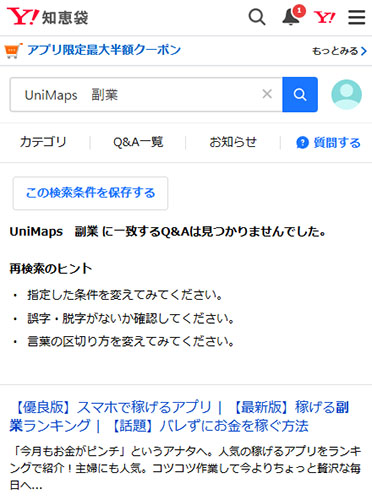Submit search with blue magnifier button

300,95
